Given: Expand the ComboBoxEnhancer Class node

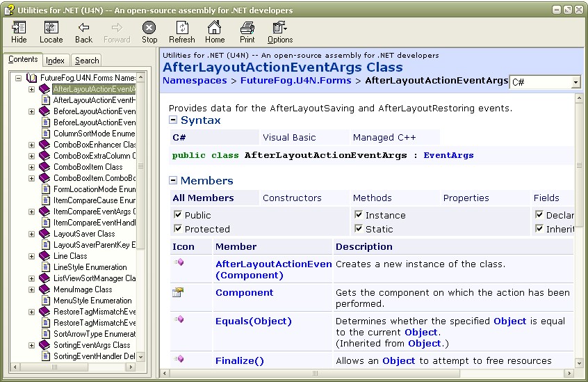Looking at the screenshot, I should pyautogui.click(x=31, y=145).
